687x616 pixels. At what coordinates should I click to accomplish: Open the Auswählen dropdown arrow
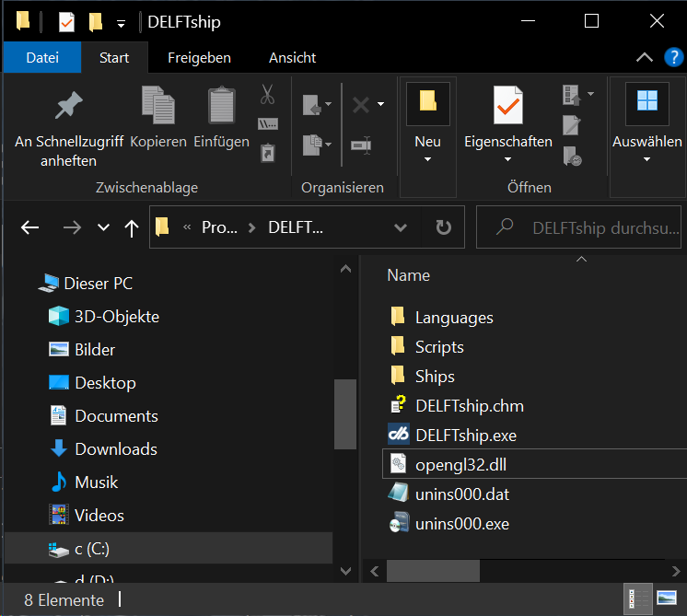tap(647, 159)
